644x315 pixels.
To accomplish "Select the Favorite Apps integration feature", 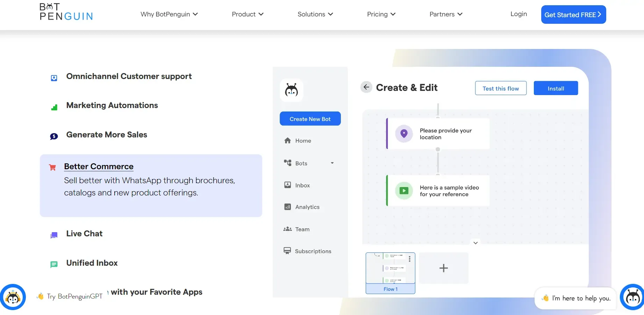I will coord(156,292).
